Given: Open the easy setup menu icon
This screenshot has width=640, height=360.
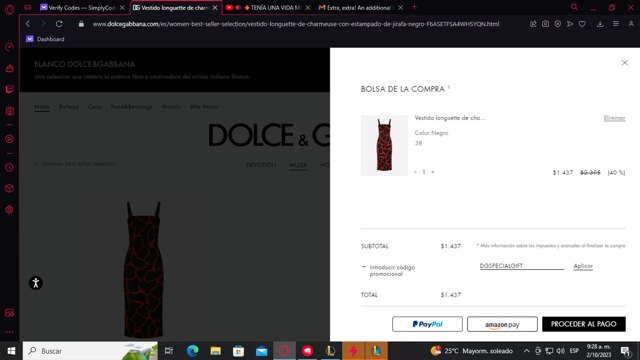Looking at the screenshot, I should click(616, 24).
